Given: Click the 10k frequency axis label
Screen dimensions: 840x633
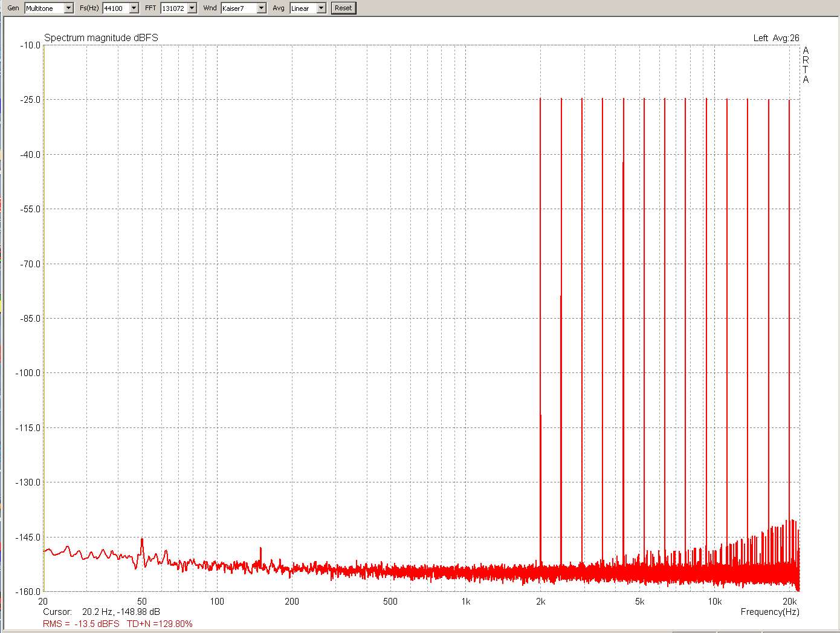Looking at the screenshot, I should pyautogui.click(x=715, y=602).
